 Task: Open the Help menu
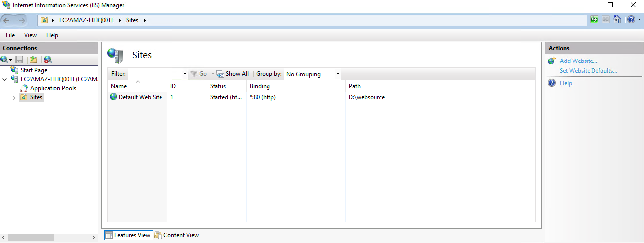point(52,35)
